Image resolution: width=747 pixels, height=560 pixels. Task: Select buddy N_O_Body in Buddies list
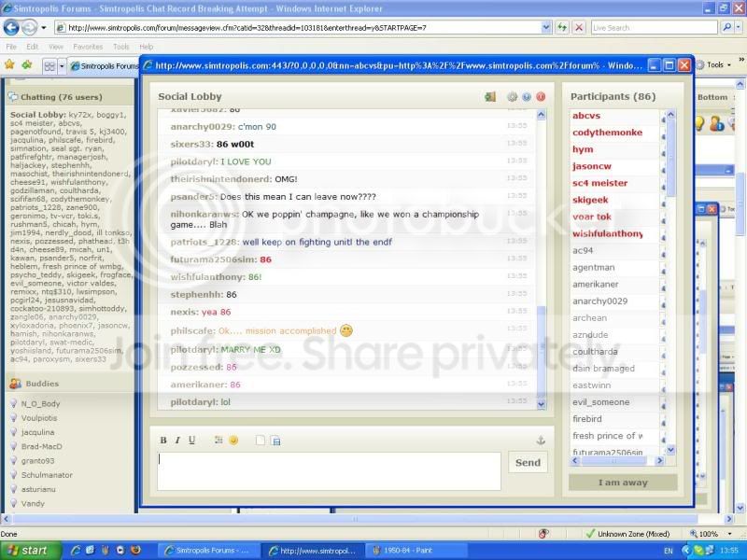click(x=40, y=404)
